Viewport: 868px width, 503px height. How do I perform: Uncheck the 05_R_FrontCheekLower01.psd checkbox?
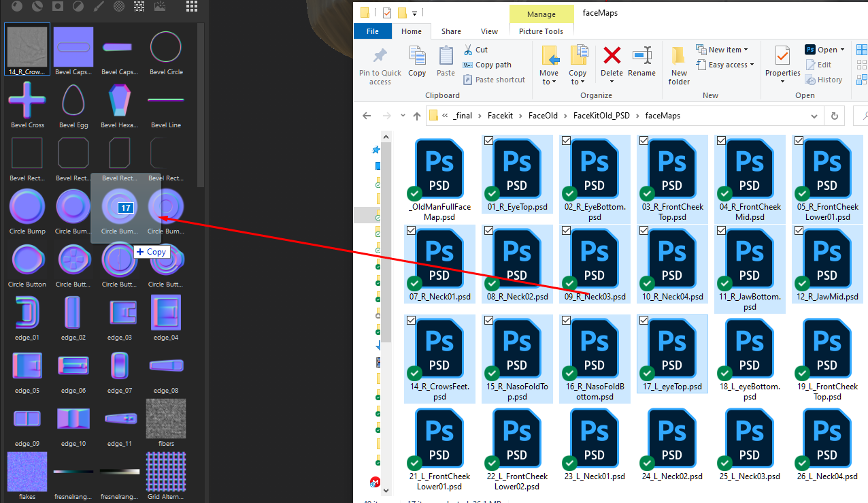(799, 140)
